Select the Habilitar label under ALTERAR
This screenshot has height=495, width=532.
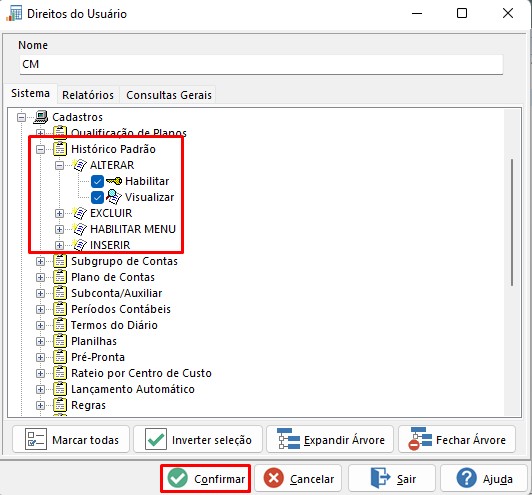(x=147, y=181)
